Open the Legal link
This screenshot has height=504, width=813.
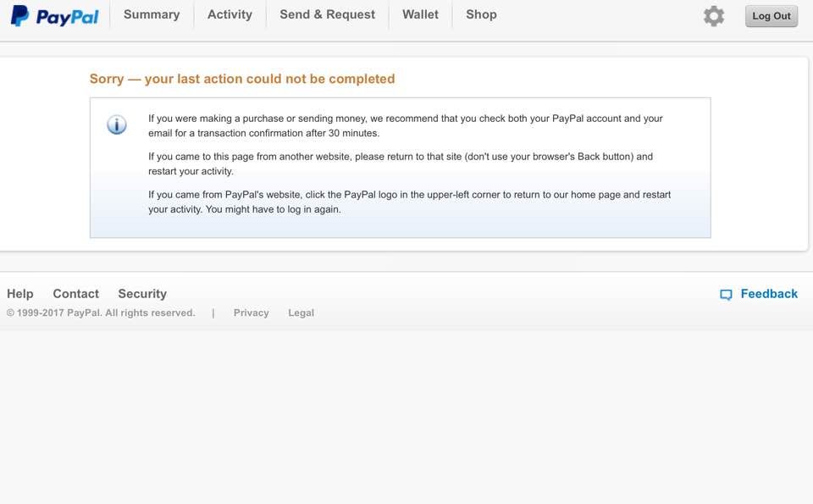pyautogui.click(x=301, y=313)
